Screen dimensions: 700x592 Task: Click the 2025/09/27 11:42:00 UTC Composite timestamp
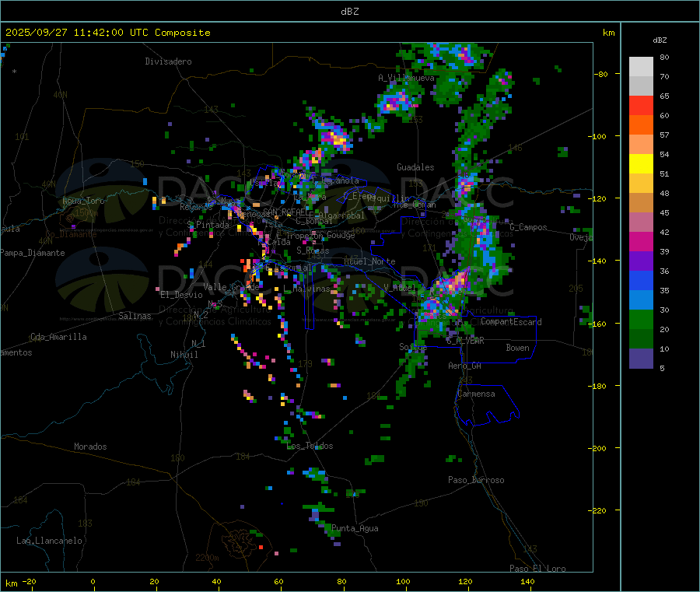coord(107,33)
